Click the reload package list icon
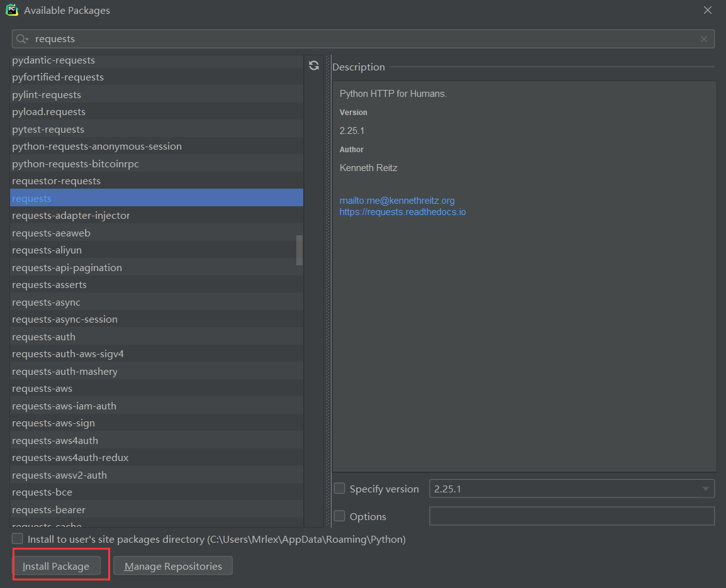The width and height of the screenshot is (726, 588). click(x=314, y=66)
